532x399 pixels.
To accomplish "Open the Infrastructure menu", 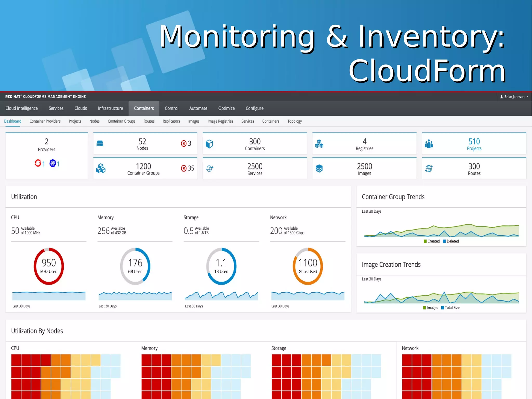I will click(x=110, y=108).
